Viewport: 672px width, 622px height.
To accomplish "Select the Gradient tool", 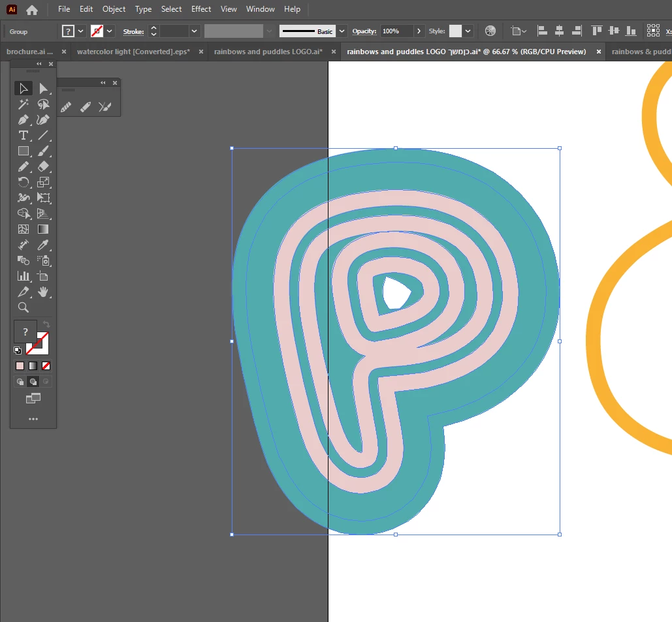I will click(x=43, y=229).
